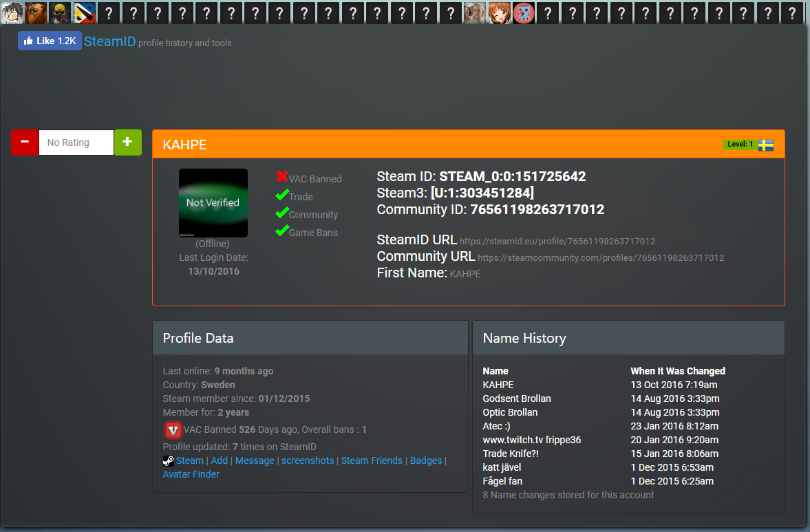Click the green check next to Trade
The width and height of the screenshot is (810, 532).
click(x=281, y=195)
